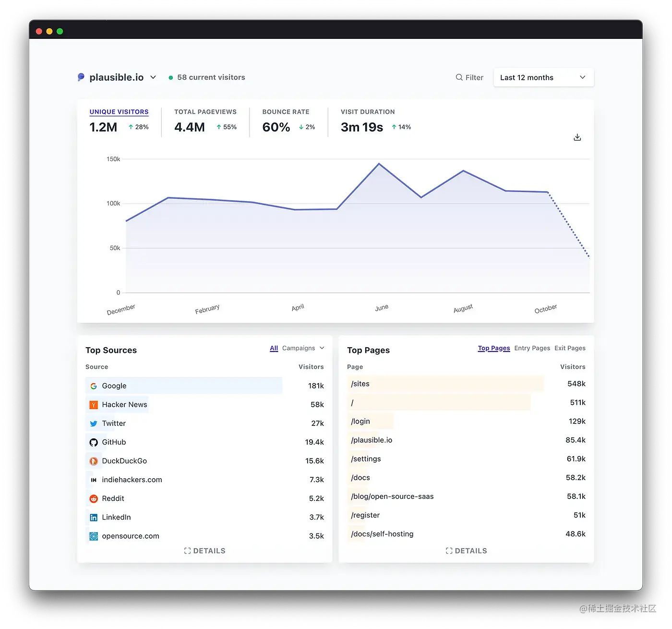Click the DuckDuckGo icon
The width and height of the screenshot is (672, 629).
(x=94, y=461)
